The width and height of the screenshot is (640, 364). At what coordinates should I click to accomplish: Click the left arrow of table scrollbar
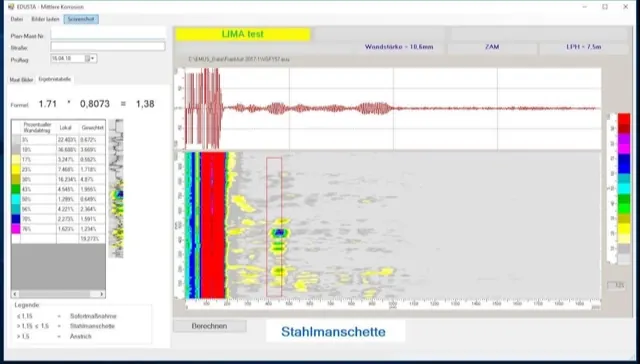click(15, 294)
